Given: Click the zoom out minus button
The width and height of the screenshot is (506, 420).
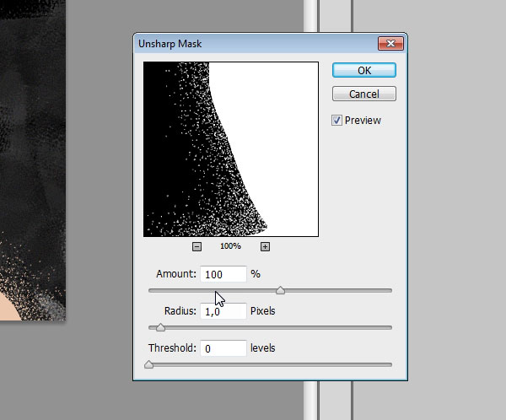Looking at the screenshot, I should 196,246.
